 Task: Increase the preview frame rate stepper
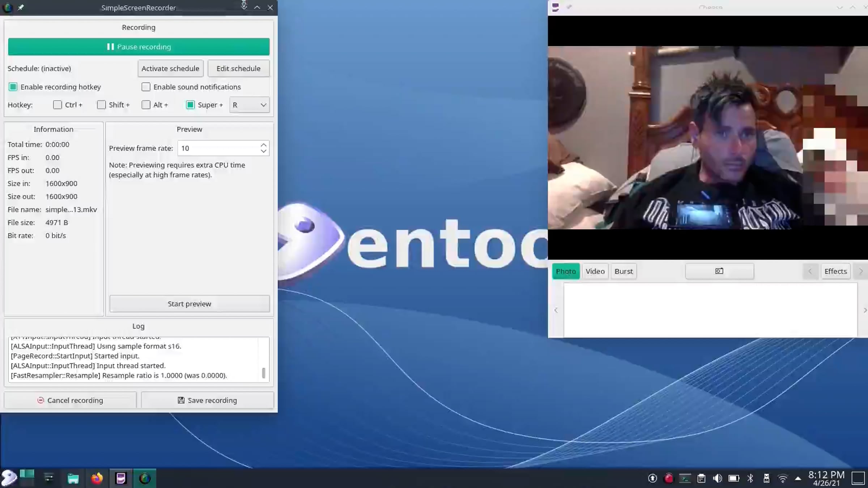pos(264,145)
